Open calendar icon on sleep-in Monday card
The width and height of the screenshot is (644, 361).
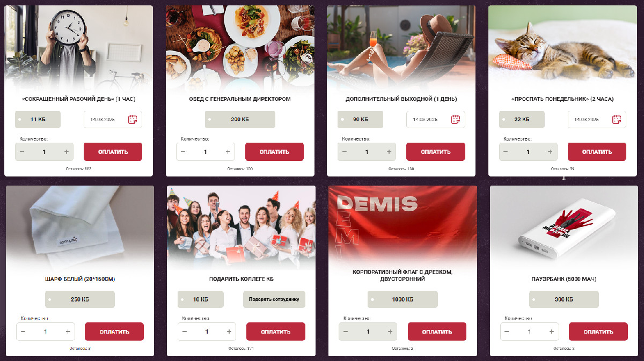[x=617, y=120]
